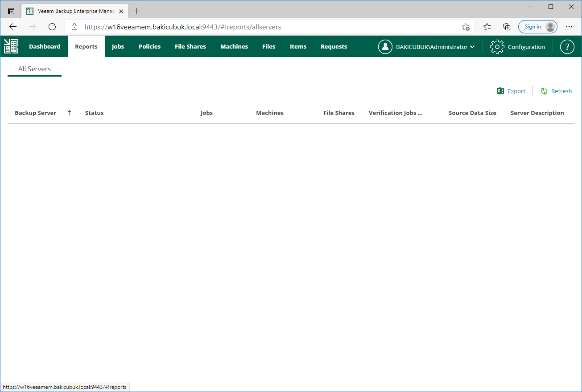Open the Configuration link
Viewport: 582px width, 392px height.
526,47
